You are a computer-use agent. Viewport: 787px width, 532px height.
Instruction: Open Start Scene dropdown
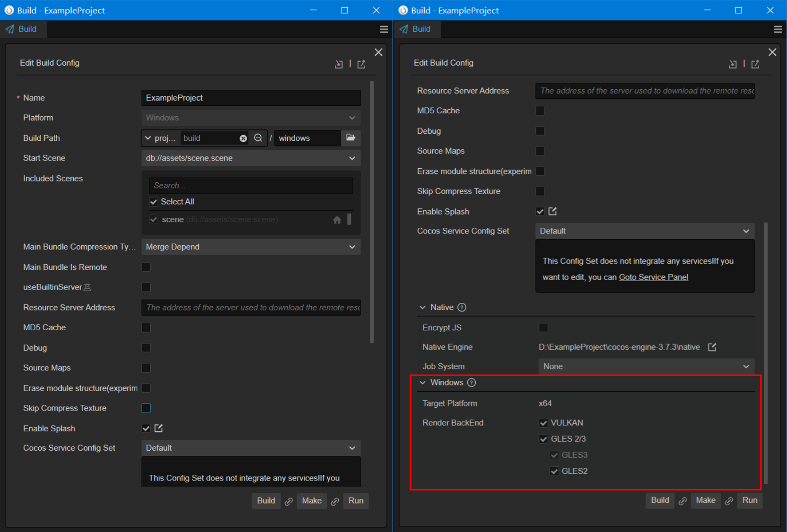click(251, 158)
